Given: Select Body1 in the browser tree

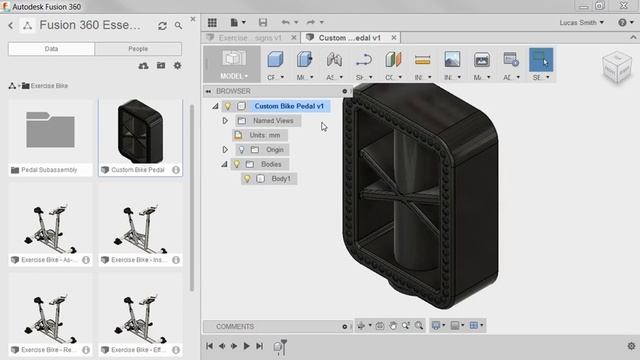Looking at the screenshot, I should [x=281, y=179].
